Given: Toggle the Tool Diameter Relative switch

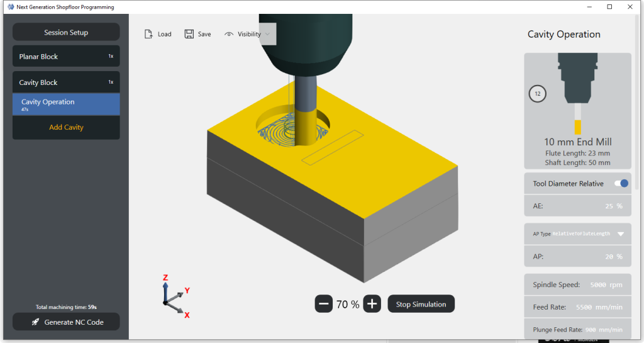Looking at the screenshot, I should (620, 183).
